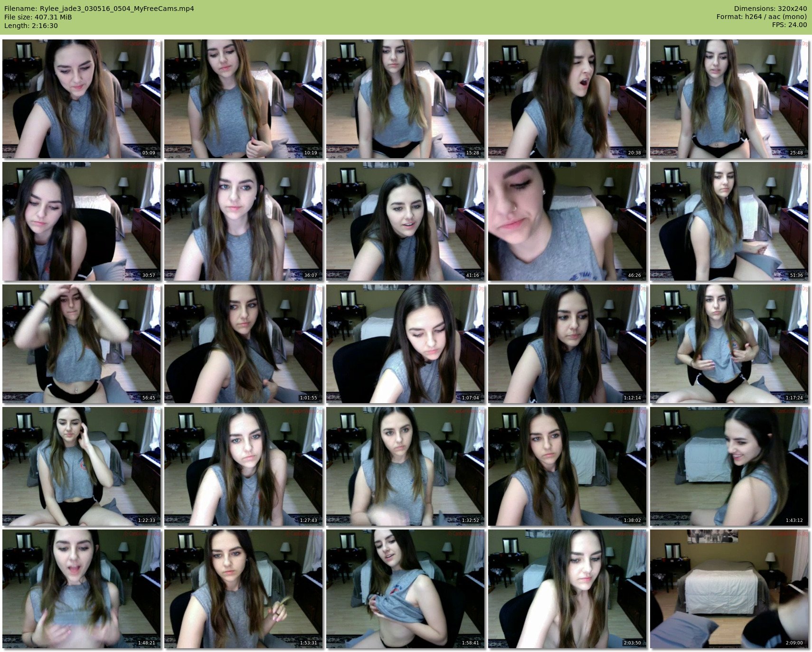Click the thumbnail timestamped 05:09

pos(82,99)
